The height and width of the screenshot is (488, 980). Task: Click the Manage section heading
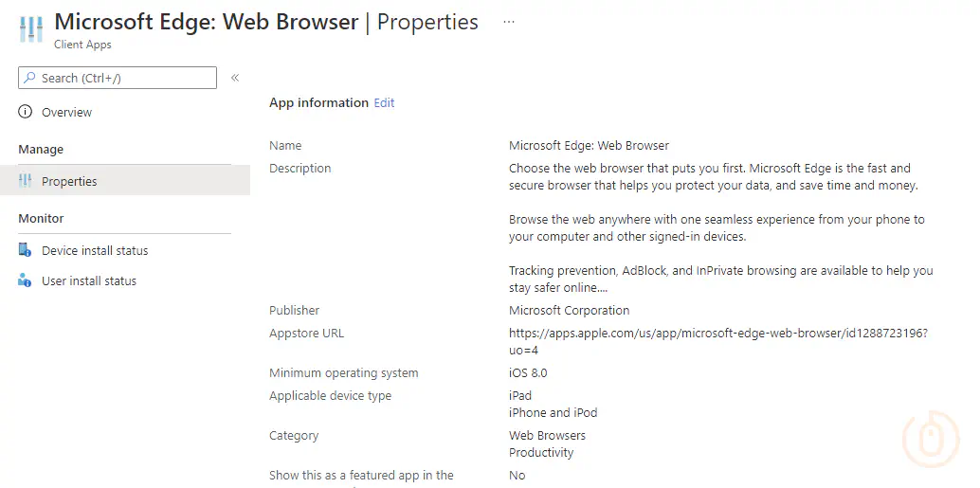[x=41, y=149]
